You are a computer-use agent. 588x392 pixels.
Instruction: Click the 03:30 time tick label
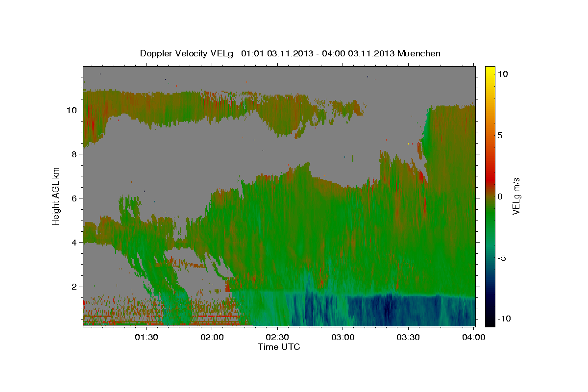point(408,337)
